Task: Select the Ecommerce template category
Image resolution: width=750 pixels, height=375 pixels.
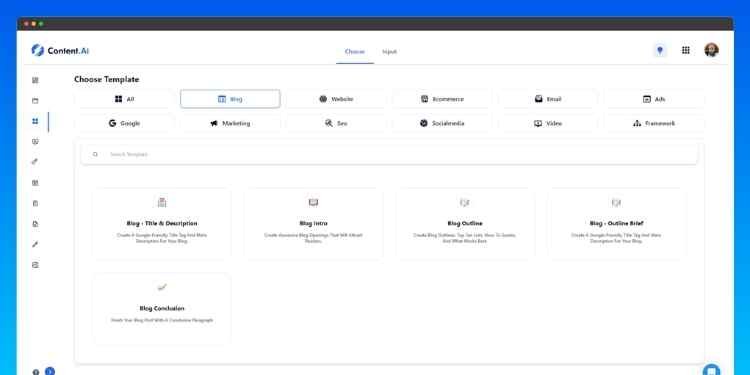Action: [x=442, y=99]
